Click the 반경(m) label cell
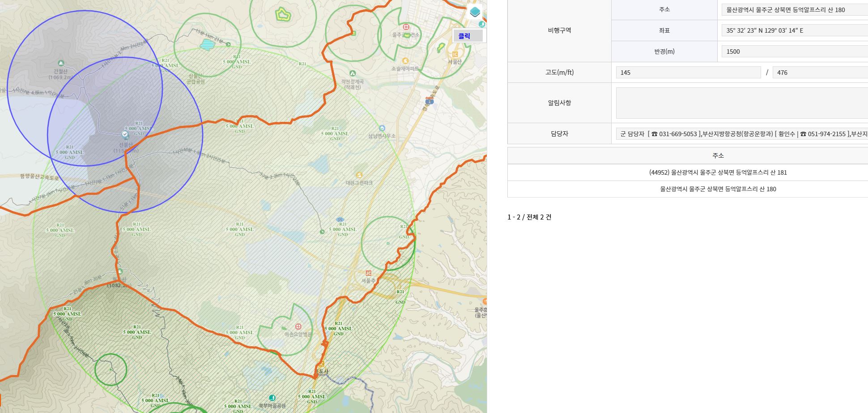The height and width of the screenshot is (413, 868). point(664,52)
